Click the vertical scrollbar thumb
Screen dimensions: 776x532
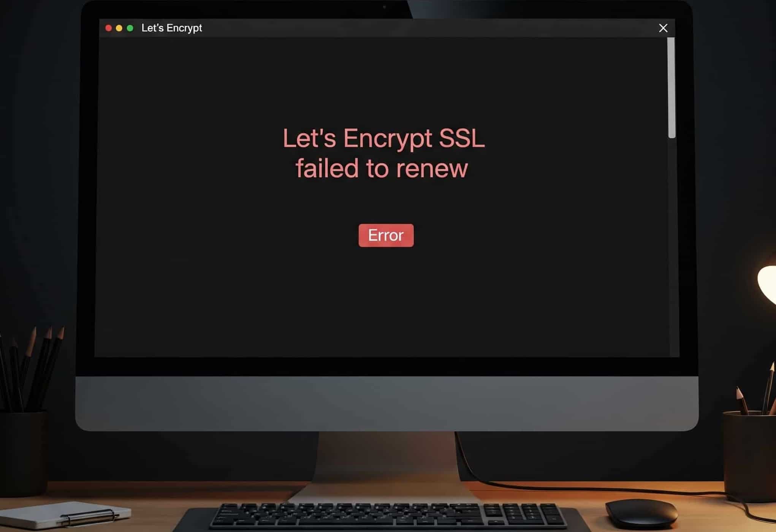tap(671, 88)
